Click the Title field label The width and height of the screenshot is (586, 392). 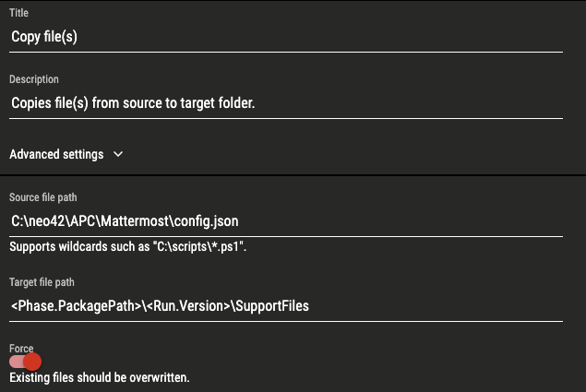pos(18,13)
